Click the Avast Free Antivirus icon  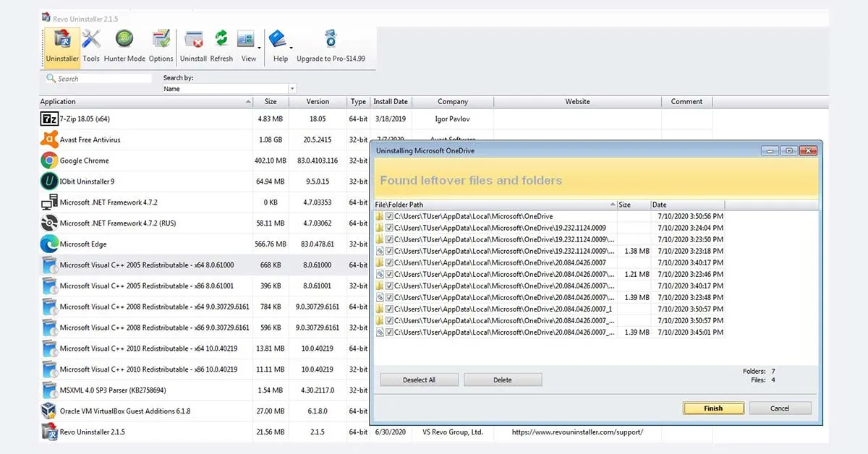(49, 140)
